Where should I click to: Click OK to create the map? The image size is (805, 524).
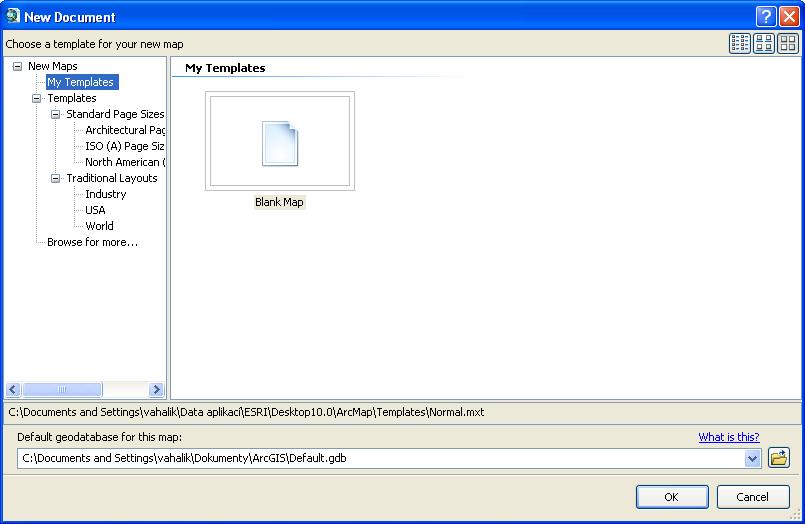[672, 497]
